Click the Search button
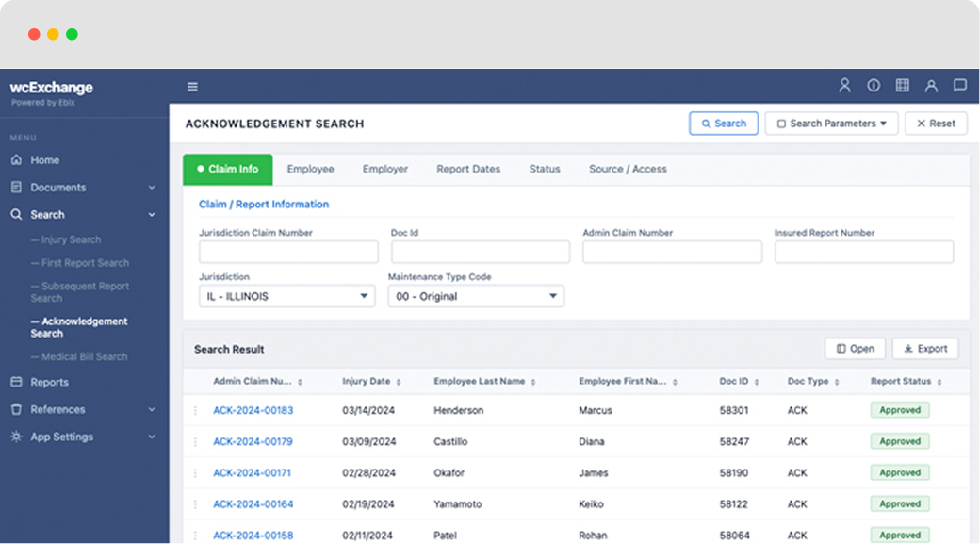980x544 pixels. pyautogui.click(x=724, y=124)
